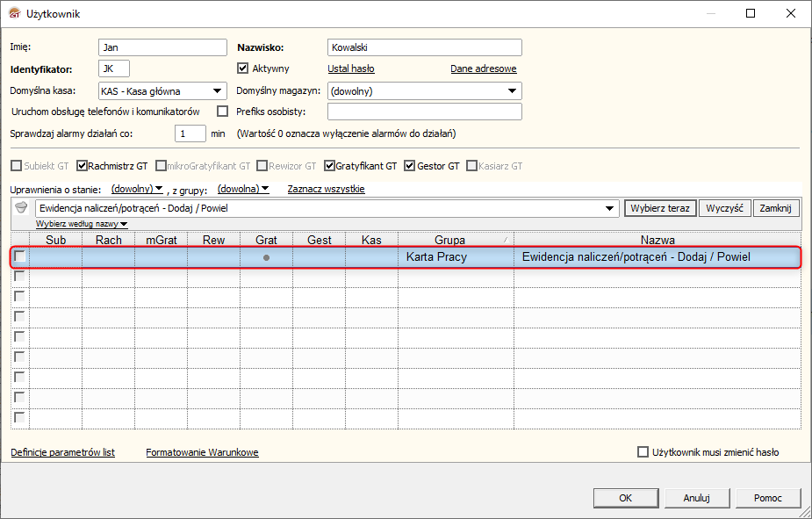Viewport: 812px width, 519px height.
Task: Toggle the Grat permission dot for Karta Pracy
Action: click(x=266, y=257)
